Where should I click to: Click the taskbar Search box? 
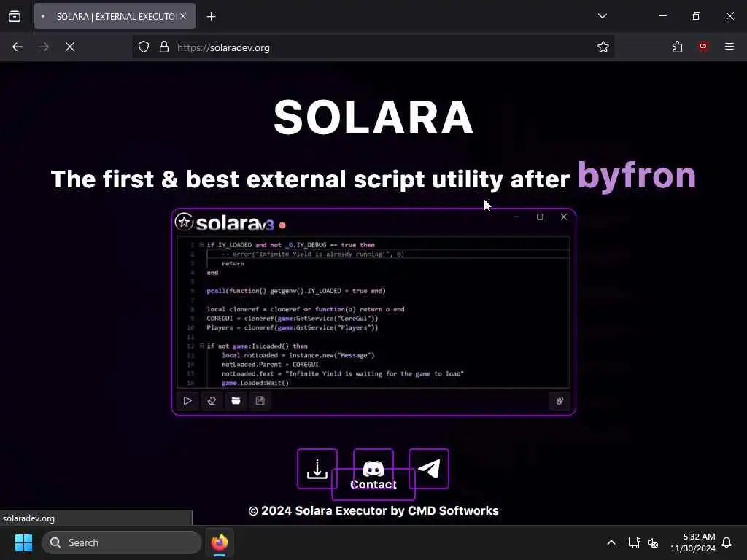click(122, 542)
